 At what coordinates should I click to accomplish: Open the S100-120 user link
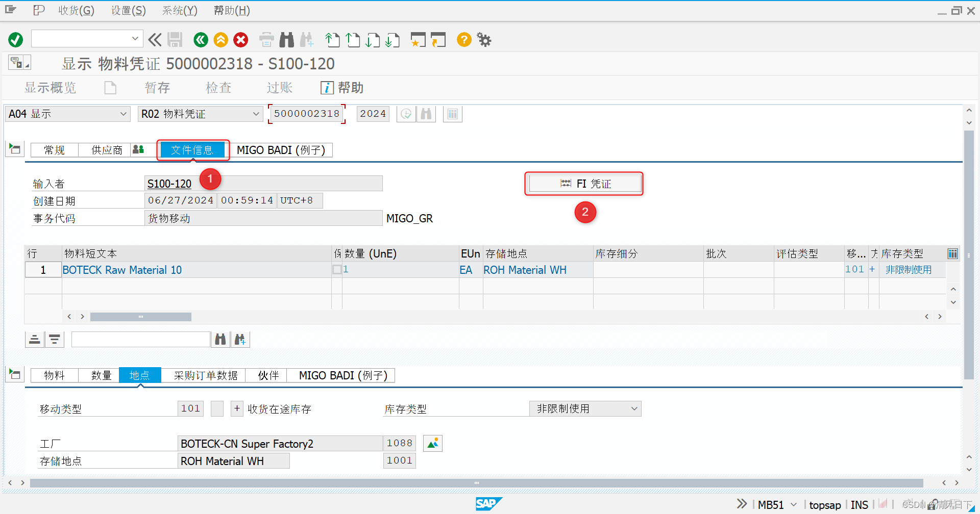point(169,184)
